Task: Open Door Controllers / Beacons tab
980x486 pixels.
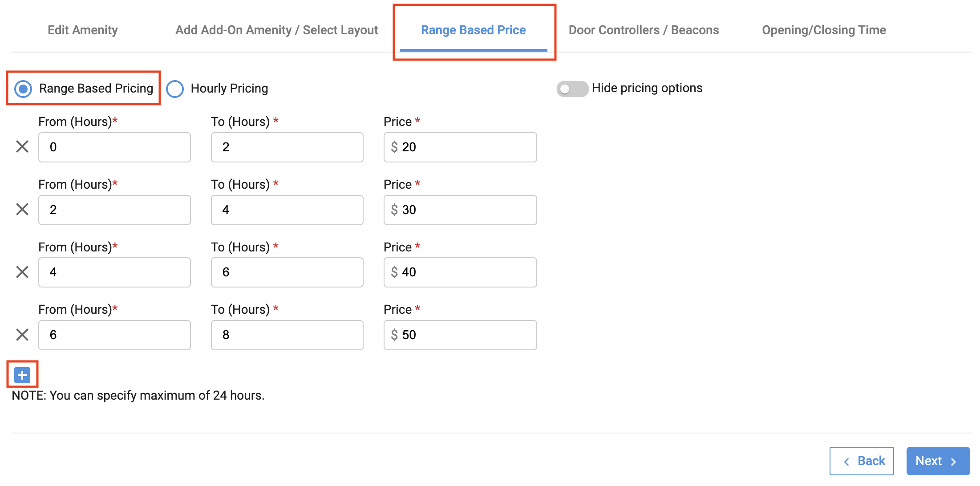Action: pyautogui.click(x=644, y=30)
